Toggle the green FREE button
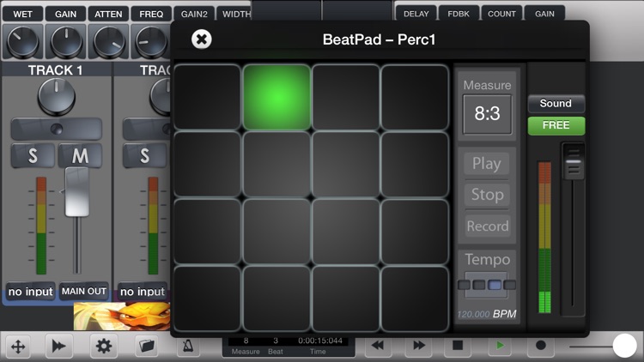The width and height of the screenshot is (644, 362). 556,125
